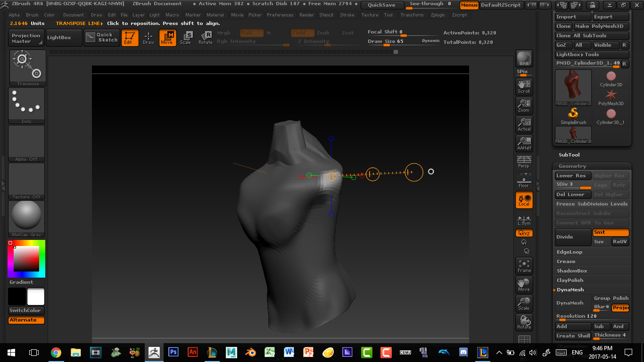Open the Frame mesh tool
Image resolution: width=644 pixels, height=362 pixels.
point(524,266)
